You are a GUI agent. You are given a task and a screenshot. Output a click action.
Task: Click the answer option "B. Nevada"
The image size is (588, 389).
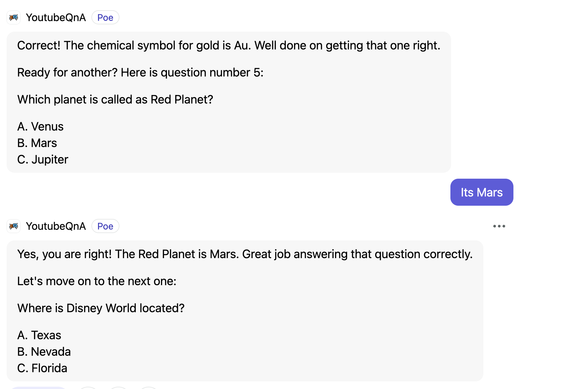(44, 352)
